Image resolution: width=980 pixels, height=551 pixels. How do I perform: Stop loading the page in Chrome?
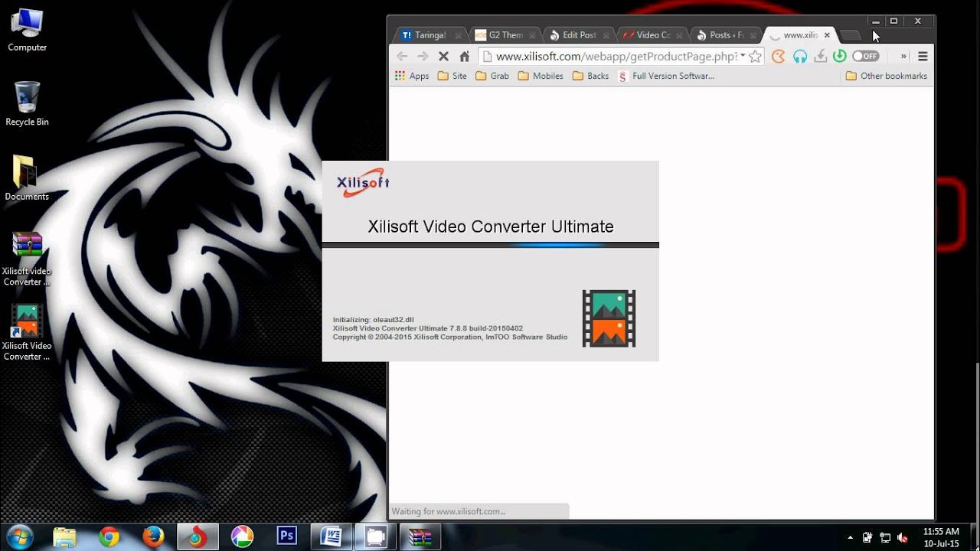[x=443, y=56]
